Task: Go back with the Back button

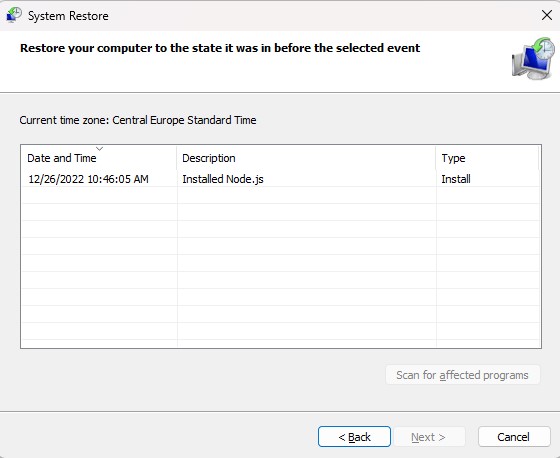Action: point(354,437)
